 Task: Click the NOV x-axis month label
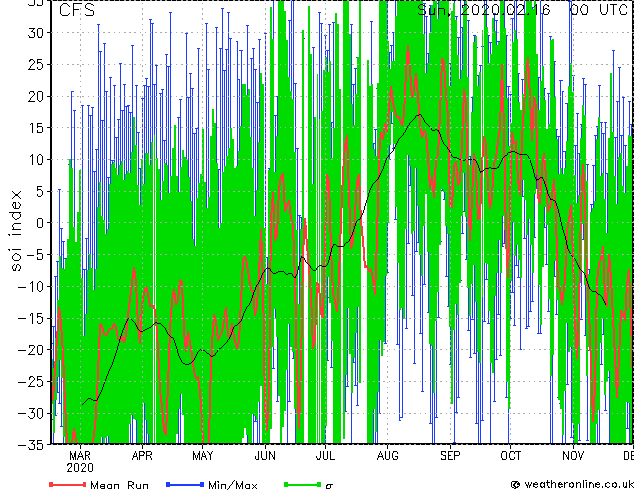point(573,456)
